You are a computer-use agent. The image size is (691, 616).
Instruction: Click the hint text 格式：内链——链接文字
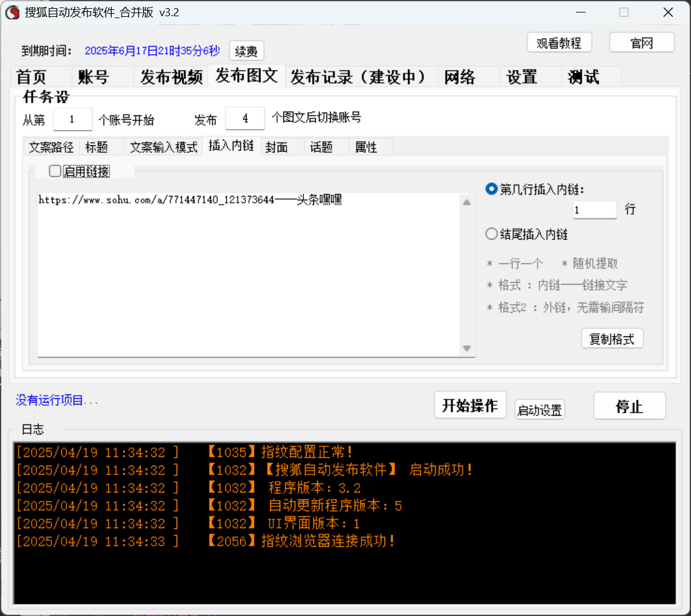coord(557,285)
